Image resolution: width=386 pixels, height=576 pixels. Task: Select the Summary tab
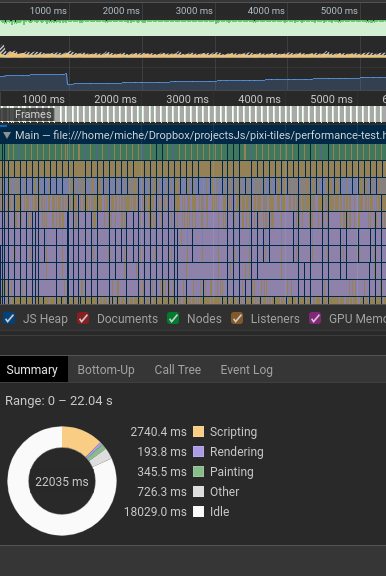32,370
